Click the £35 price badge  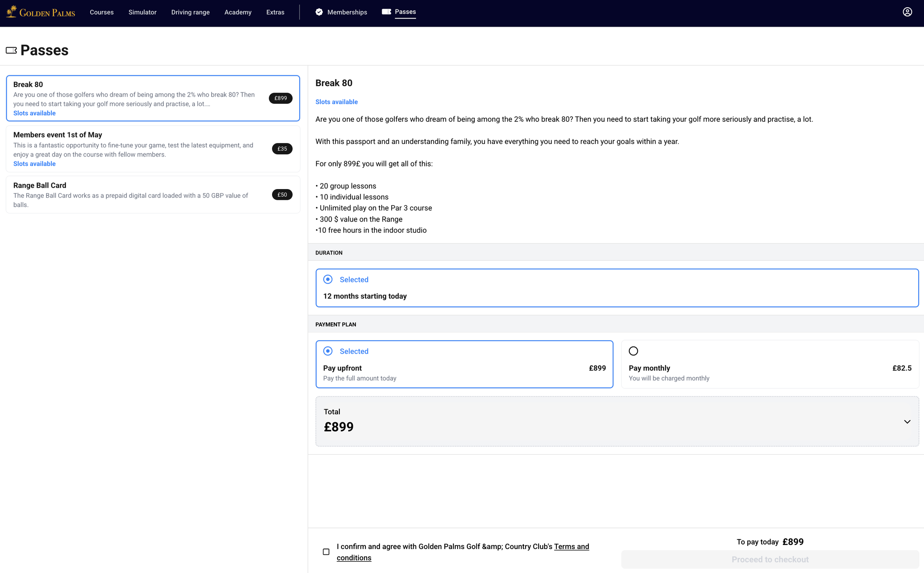tap(282, 149)
